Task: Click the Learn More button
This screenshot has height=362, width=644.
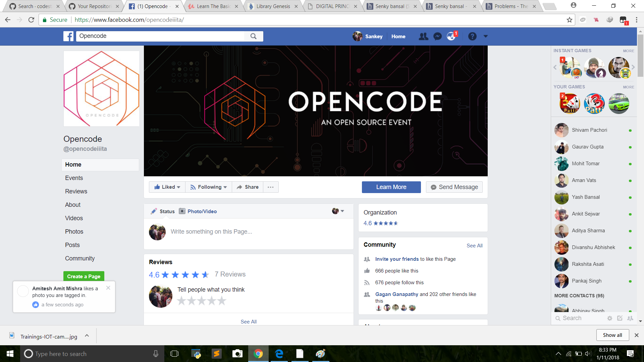Action: (391, 187)
